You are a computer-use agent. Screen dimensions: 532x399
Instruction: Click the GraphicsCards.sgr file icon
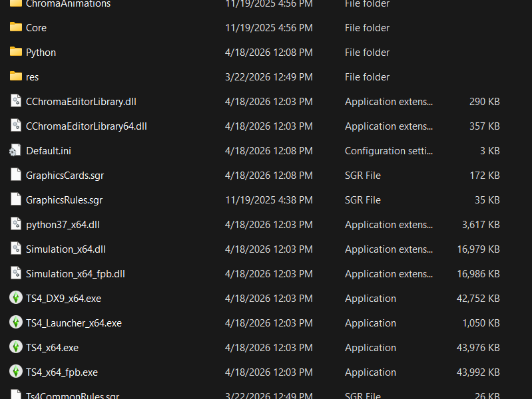point(16,175)
